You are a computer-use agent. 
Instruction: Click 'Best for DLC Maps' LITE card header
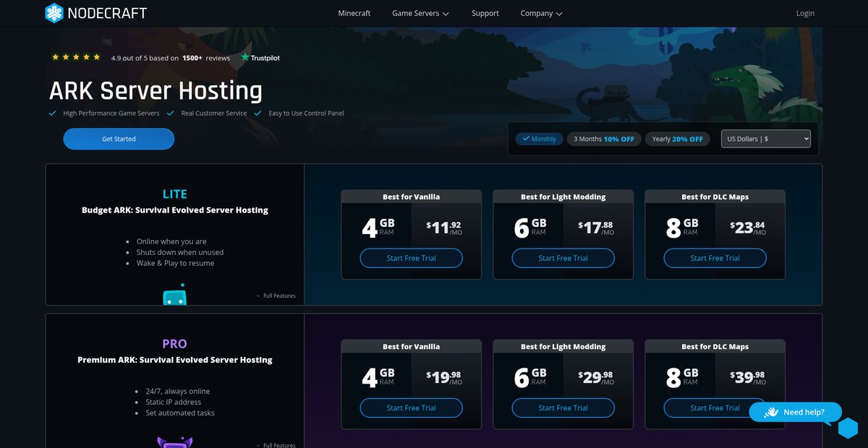point(715,197)
